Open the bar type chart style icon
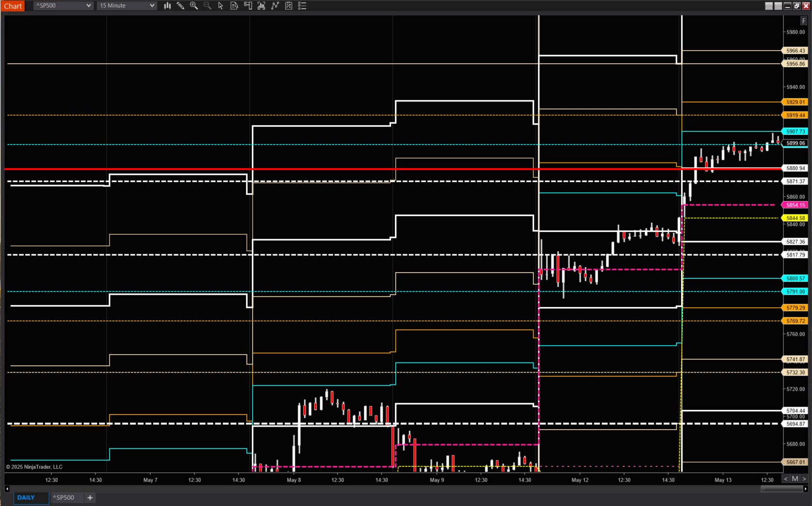 (167, 6)
